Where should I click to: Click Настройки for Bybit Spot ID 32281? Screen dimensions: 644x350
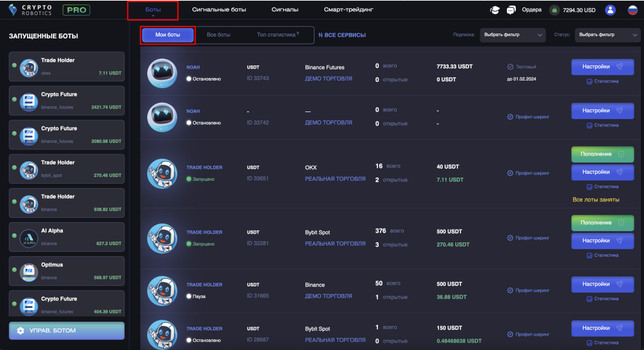pyautogui.click(x=602, y=240)
